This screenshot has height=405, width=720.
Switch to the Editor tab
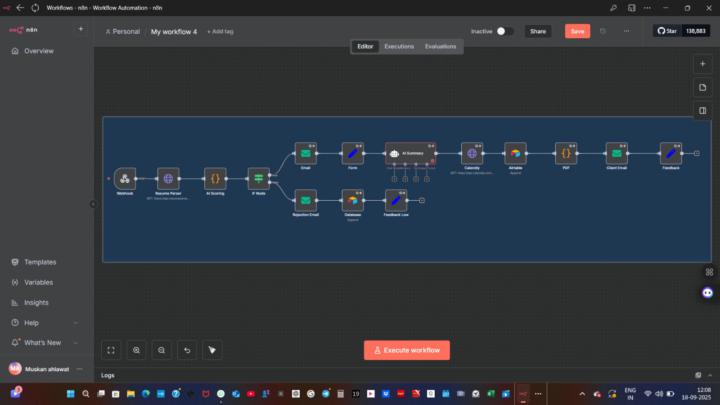[365, 46]
